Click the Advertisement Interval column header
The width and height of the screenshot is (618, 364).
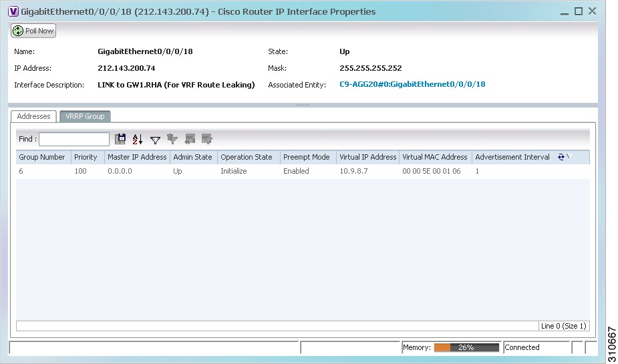[512, 157]
